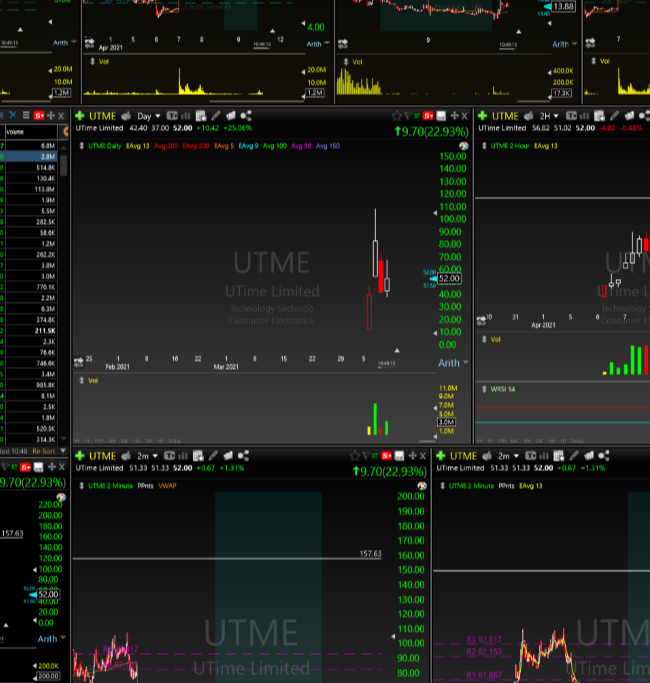Click the green plus icon on the 2H chart
The image size is (650, 683).
(x=483, y=116)
